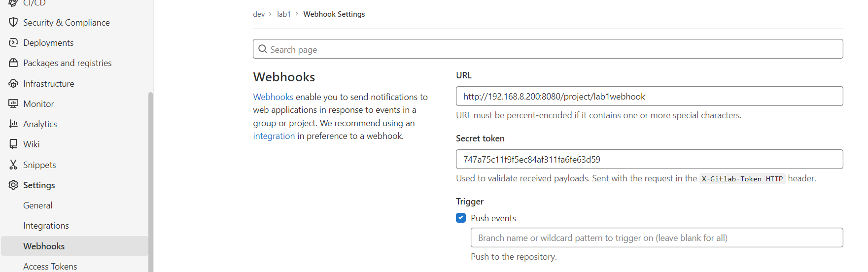The width and height of the screenshot is (868, 272).
Task: Click the Monitor icon in sidebar
Action: [13, 104]
